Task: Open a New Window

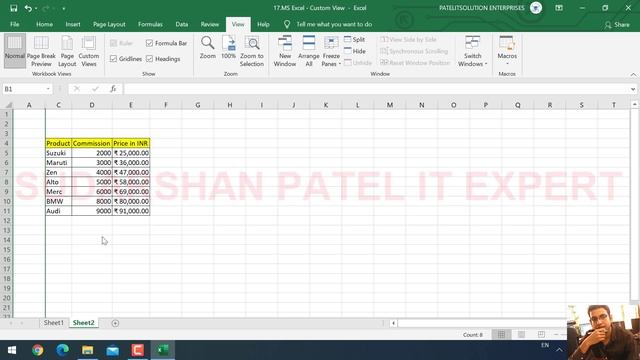Action: (x=284, y=51)
